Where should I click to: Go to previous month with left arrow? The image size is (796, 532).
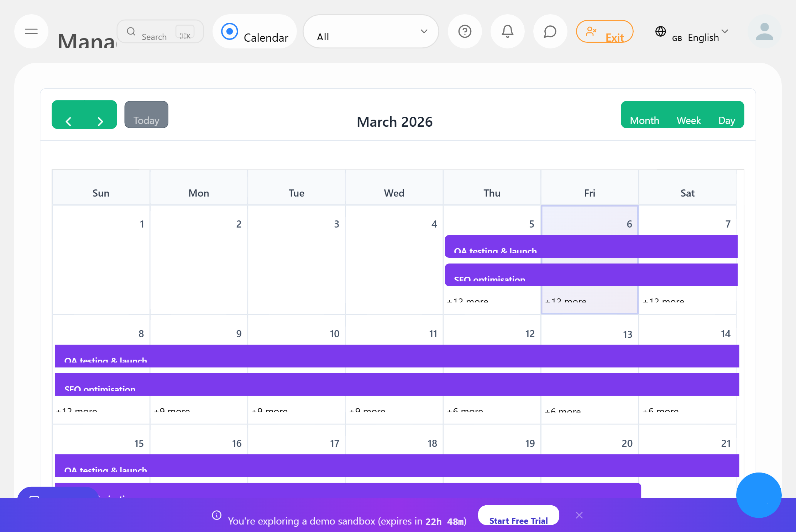(69, 121)
